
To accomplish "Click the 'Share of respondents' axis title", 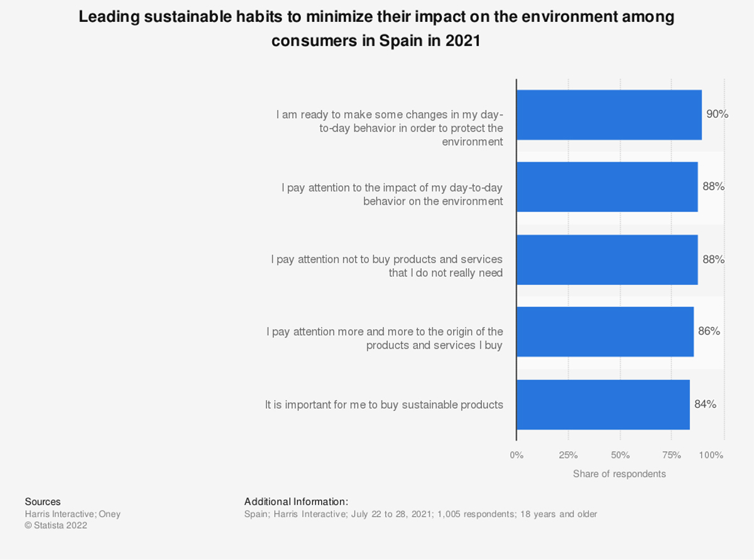I will click(619, 474).
